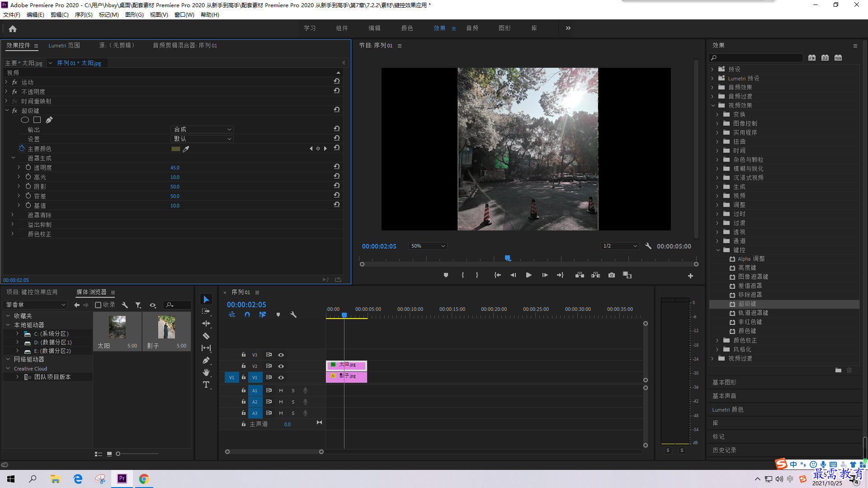Open the Lumetri 颜色 panel
This screenshot has width=868, height=488.
727,409
